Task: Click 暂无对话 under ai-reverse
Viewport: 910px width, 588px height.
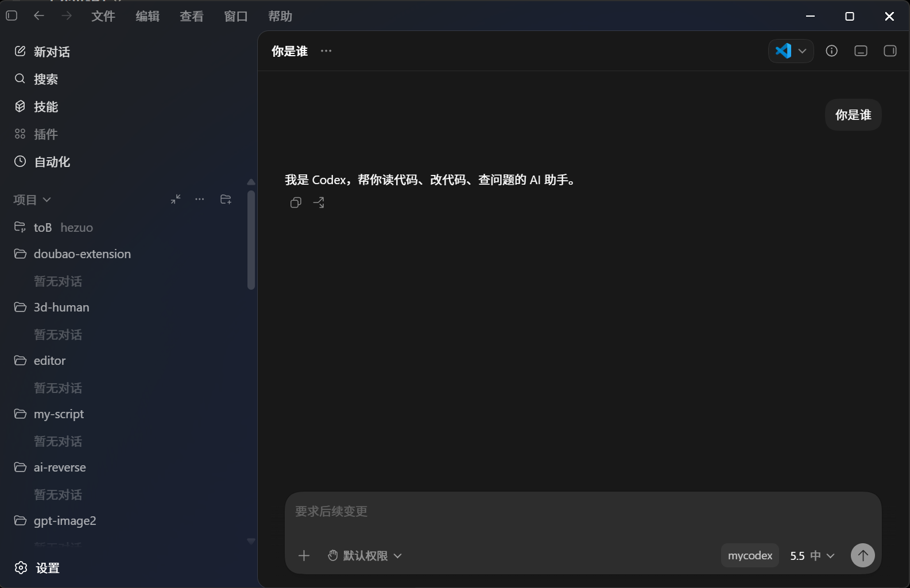Action: pyautogui.click(x=58, y=494)
